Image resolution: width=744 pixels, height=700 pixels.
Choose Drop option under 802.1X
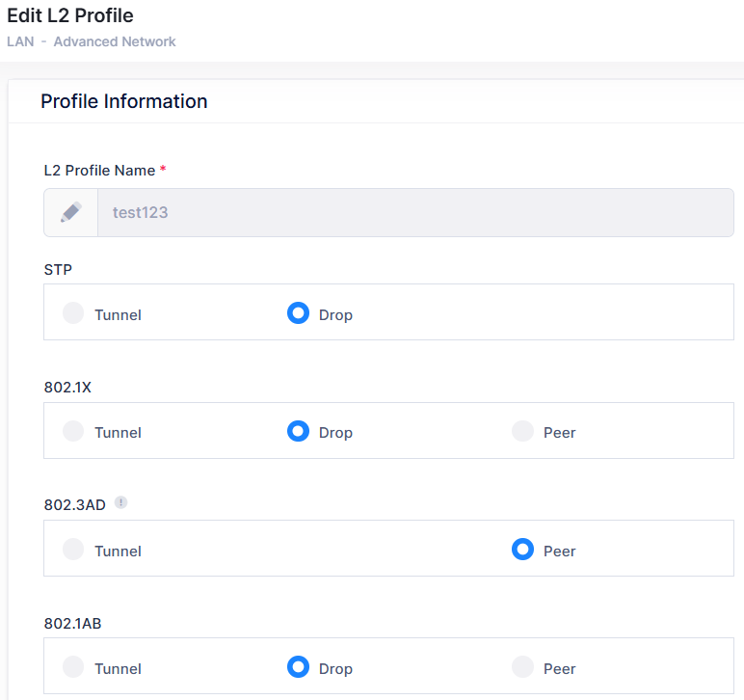[x=299, y=431]
